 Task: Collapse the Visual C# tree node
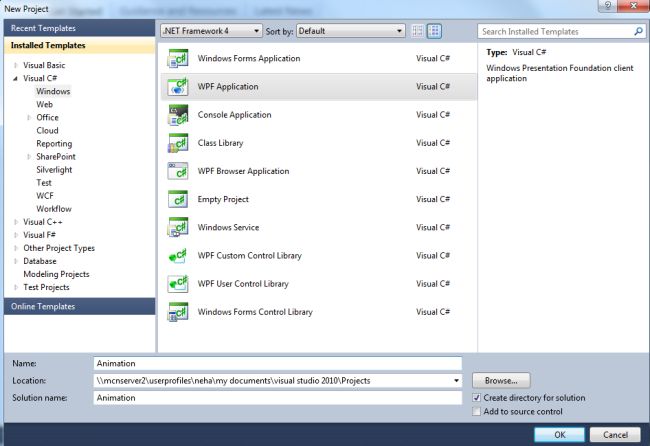pos(16,78)
